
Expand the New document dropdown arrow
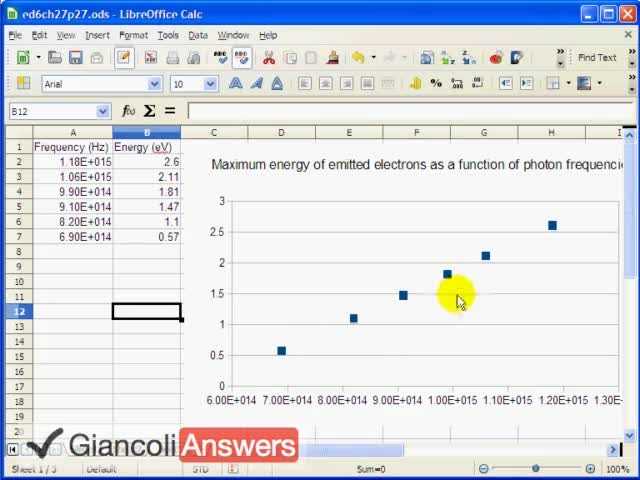(x=38, y=58)
